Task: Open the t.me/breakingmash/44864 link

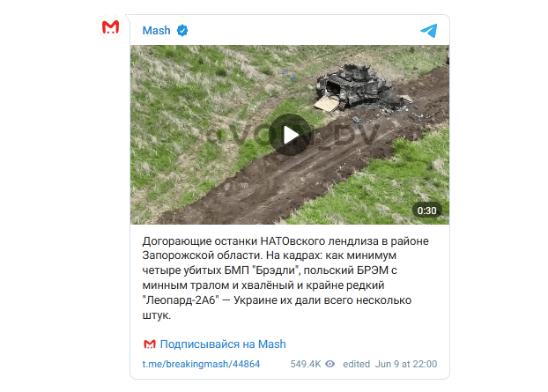Action: pyautogui.click(x=201, y=364)
